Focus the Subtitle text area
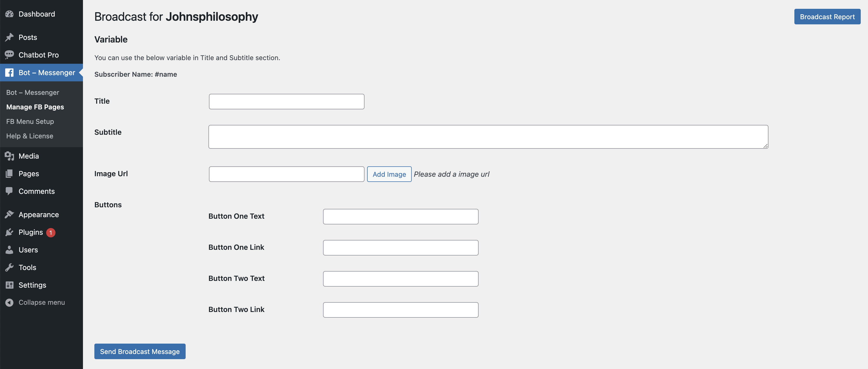This screenshot has height=369, width=868. coord(488,137)
